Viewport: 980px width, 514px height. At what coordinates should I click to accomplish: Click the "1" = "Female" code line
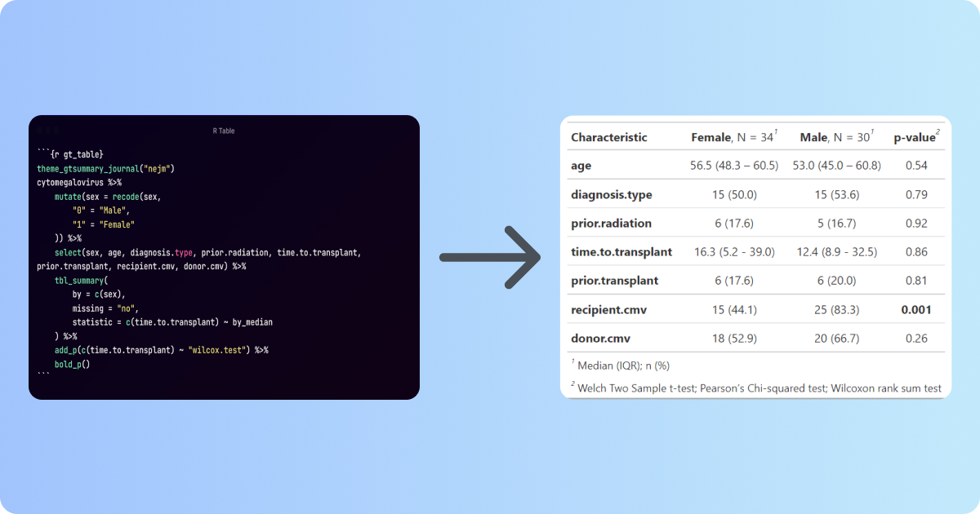coord(104,224)
